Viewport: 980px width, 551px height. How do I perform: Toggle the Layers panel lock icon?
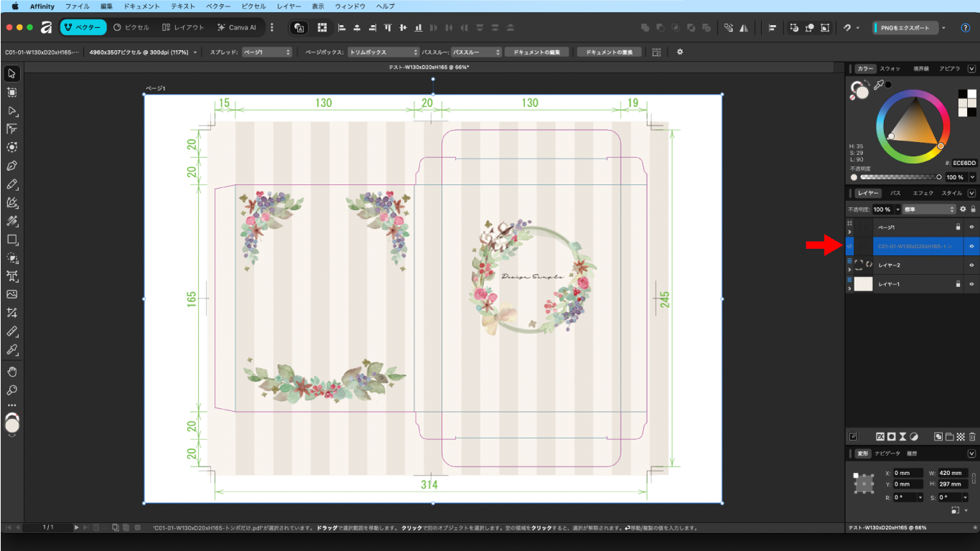tap(973, 209)
